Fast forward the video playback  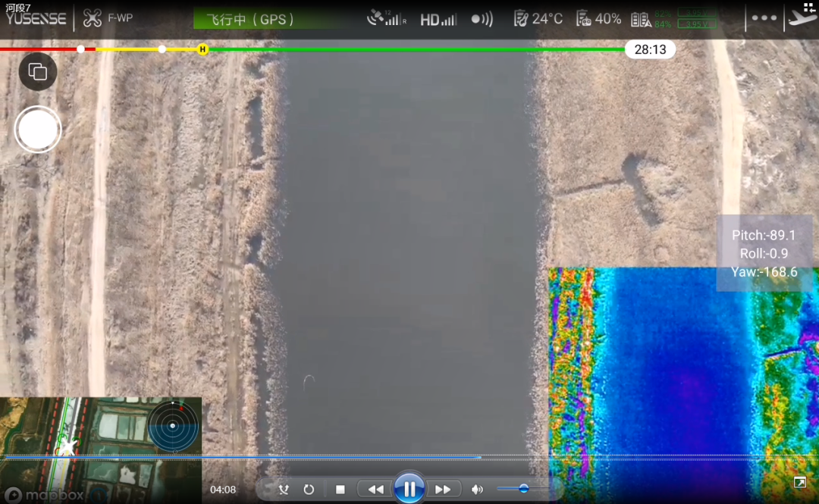coord(443,490)
